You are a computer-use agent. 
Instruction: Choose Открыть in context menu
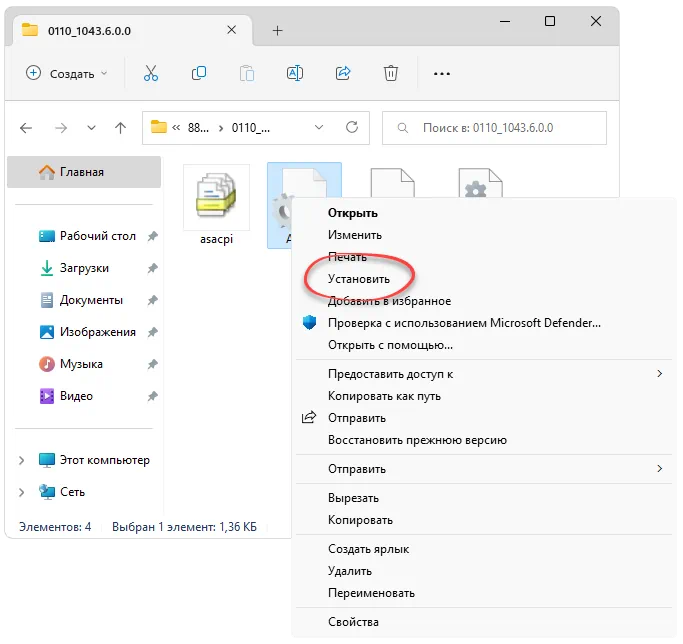[x=484, y=213]
